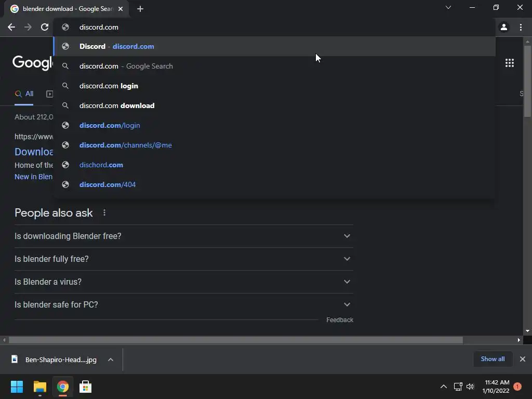The height and width of the screenshot is (399, 532).
Task: Click the Google logo
Action: point(33,63)
